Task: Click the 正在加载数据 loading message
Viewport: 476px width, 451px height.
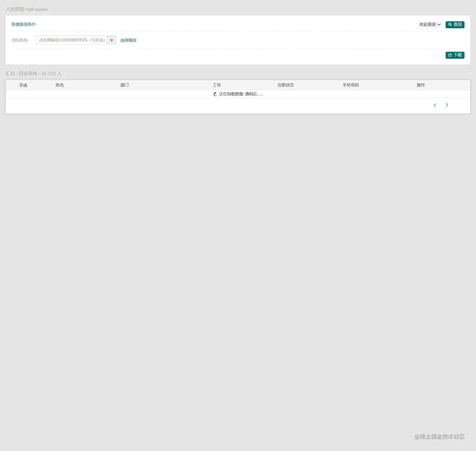Action: point(238,94)
